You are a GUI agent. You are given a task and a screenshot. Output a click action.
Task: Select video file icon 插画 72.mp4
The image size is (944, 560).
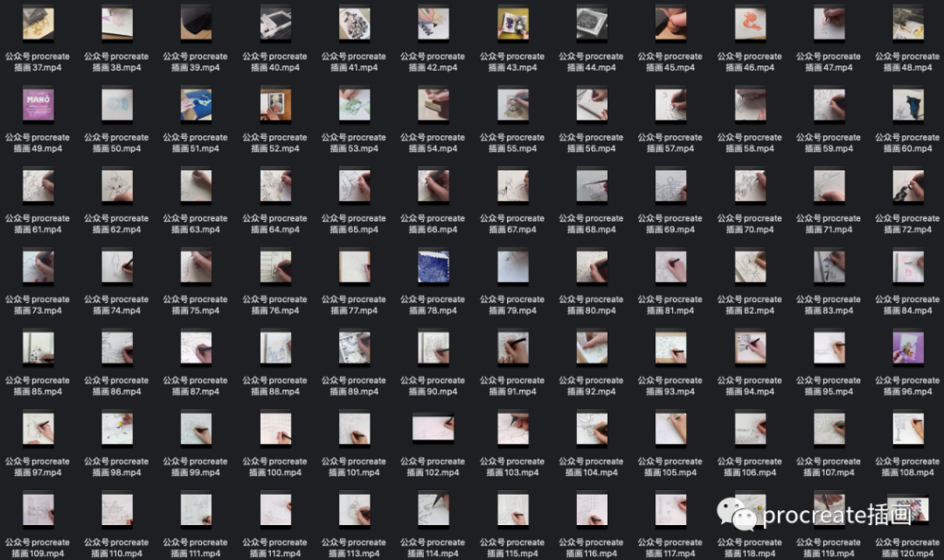coord(907,185)
